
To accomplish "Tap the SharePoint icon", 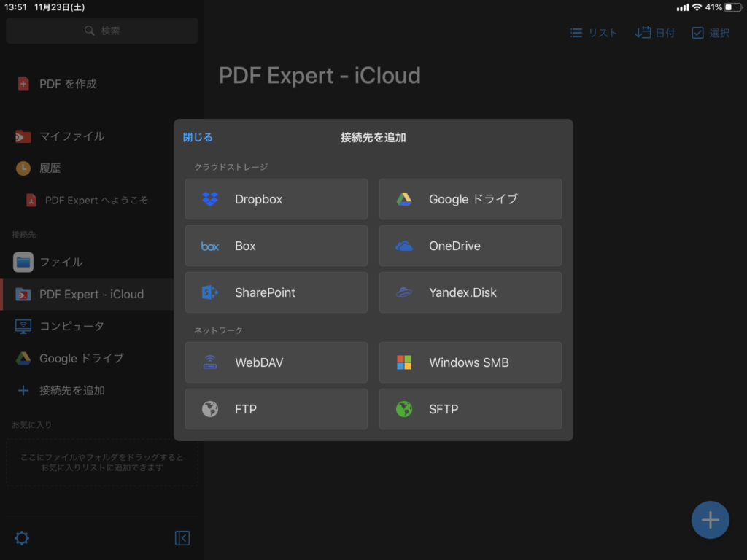I will [x=209, y=292].
